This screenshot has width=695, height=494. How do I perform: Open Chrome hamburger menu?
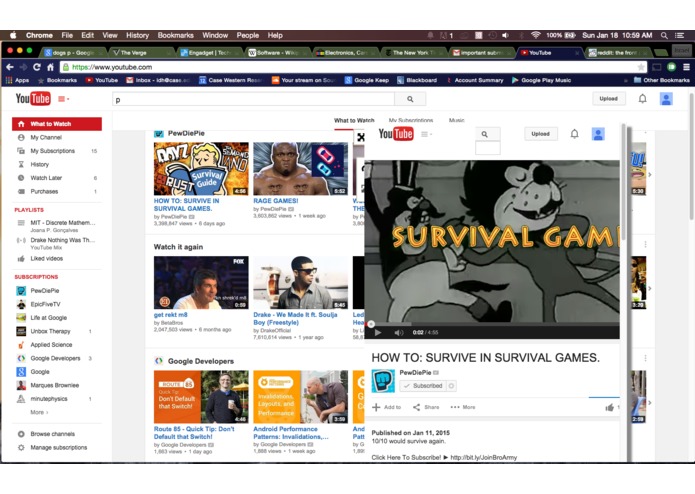(686, 67)
